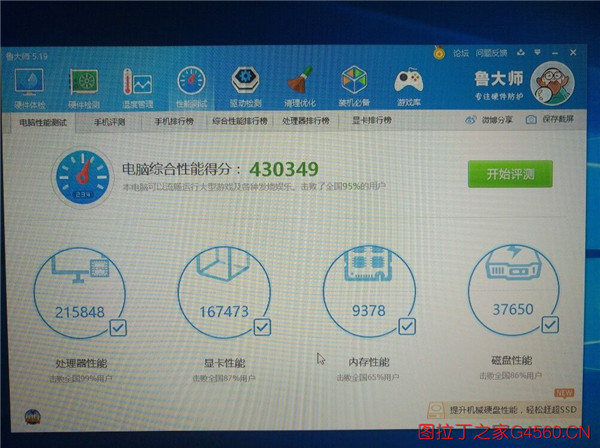The width and height of the screenshot is (600, 448).
Task: Select 性能测试 performance test icon
Action: [x=191, y=81]
